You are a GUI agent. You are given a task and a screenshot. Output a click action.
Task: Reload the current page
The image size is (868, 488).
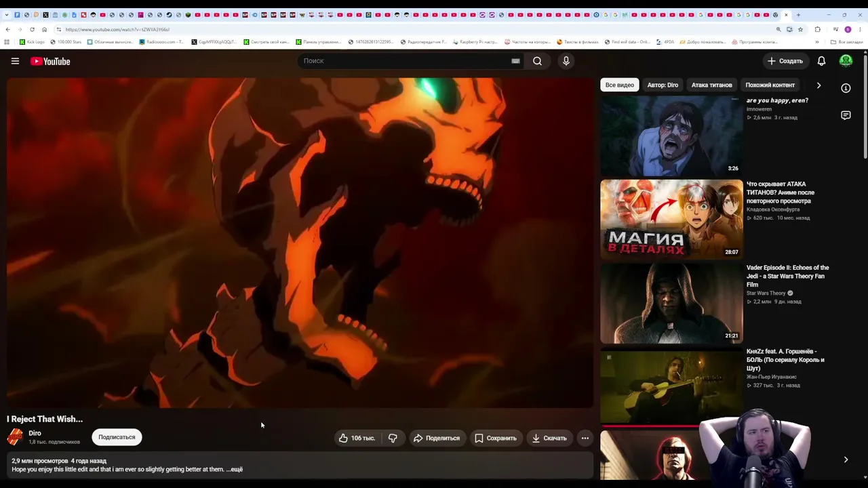[32, 29]
